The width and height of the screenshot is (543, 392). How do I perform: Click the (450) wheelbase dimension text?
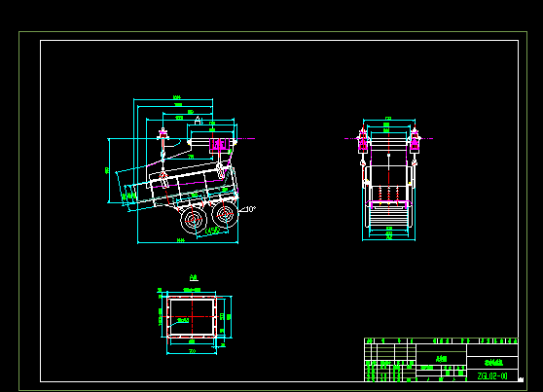click(212, 231)
